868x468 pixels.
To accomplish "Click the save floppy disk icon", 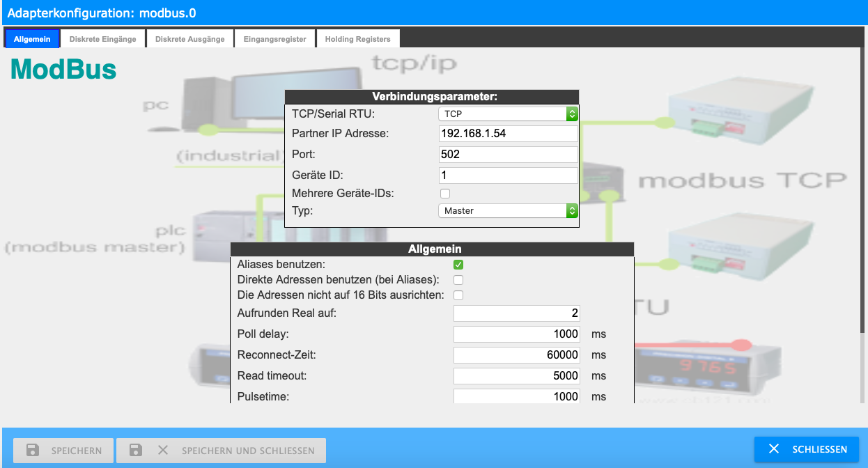I will pyautogui.click(x=33, y=450).
